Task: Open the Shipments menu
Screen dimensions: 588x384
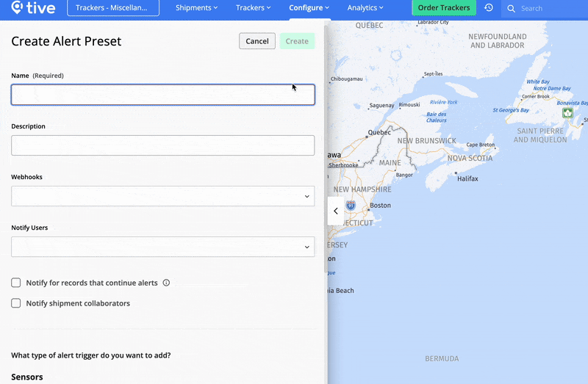Action: point(196,8)
